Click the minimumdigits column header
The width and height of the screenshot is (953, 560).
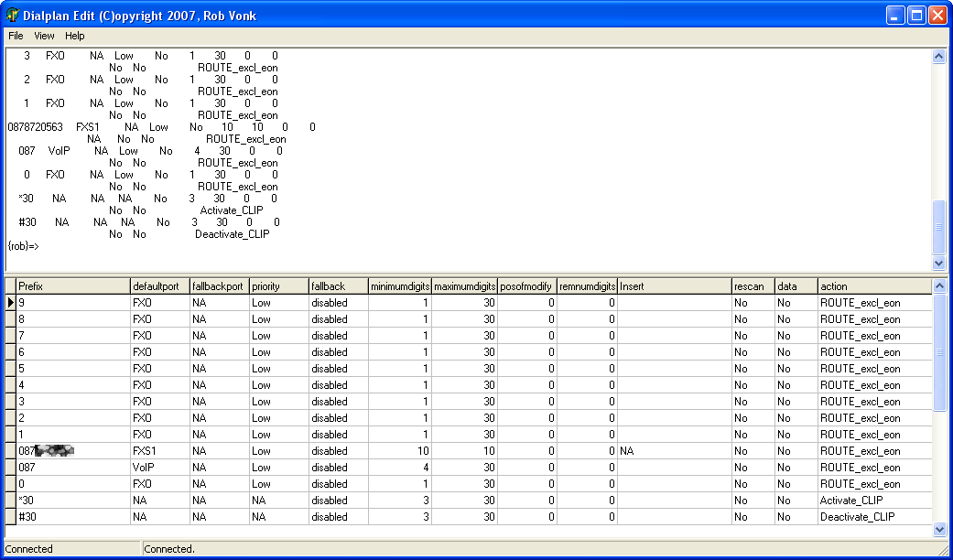tap(400, 286)
